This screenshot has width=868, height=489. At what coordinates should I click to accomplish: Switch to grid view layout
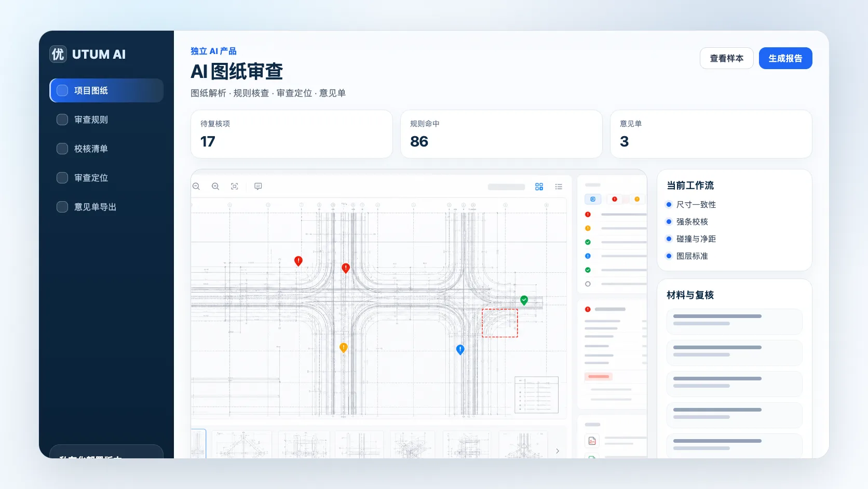539,187
